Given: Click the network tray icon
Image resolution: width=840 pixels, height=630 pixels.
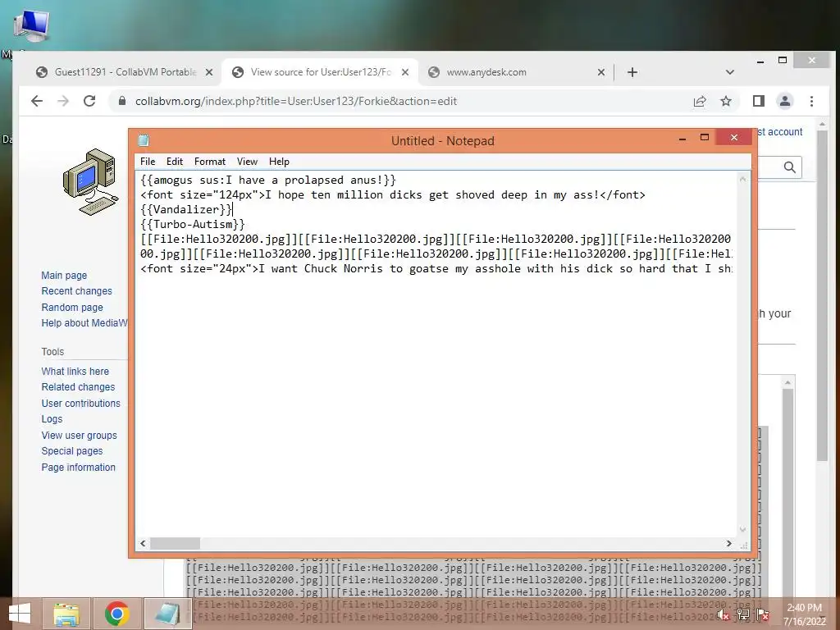Looking at the screenshot, I should [x=743, y=614].
